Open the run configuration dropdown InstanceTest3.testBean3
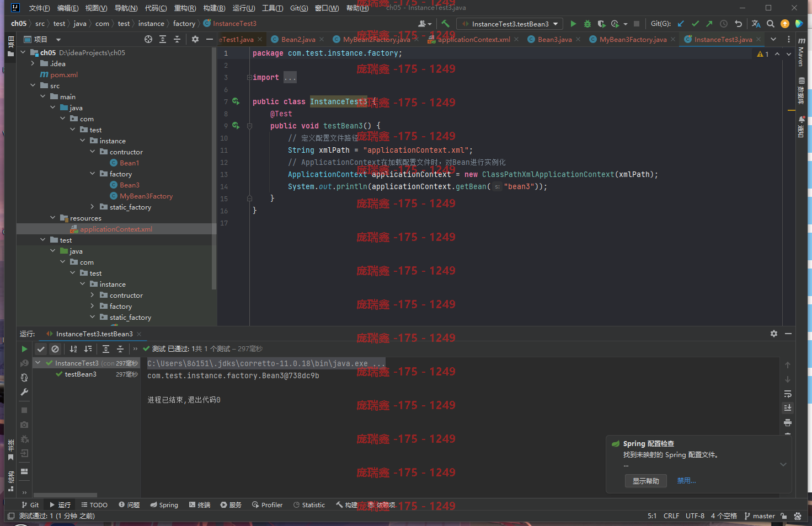Image resolution: width=812 pixels, height=526 pixels. click(510, 24)
